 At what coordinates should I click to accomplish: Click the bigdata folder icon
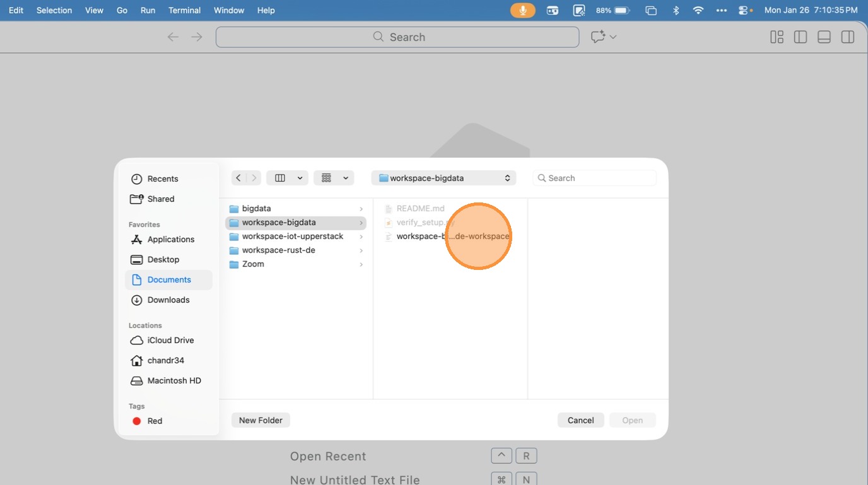(234, 209)
